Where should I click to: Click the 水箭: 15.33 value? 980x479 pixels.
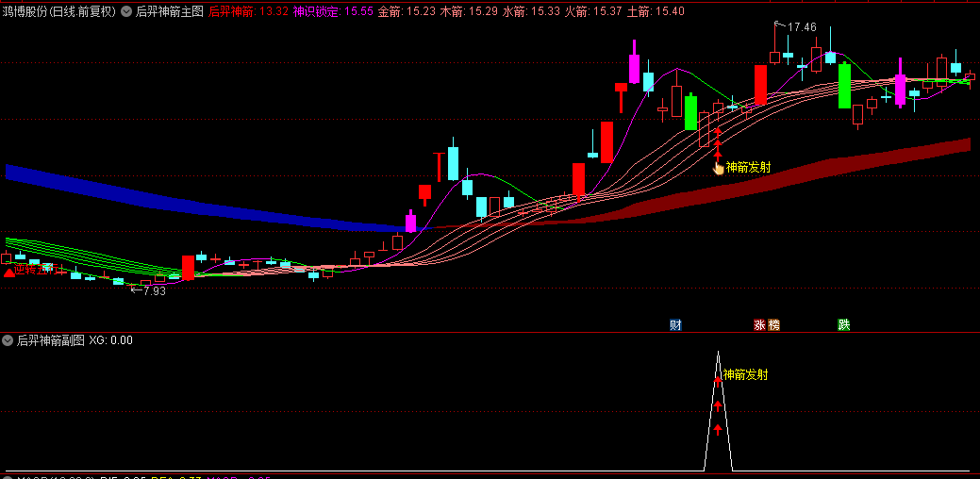click(x=531, y=10)
